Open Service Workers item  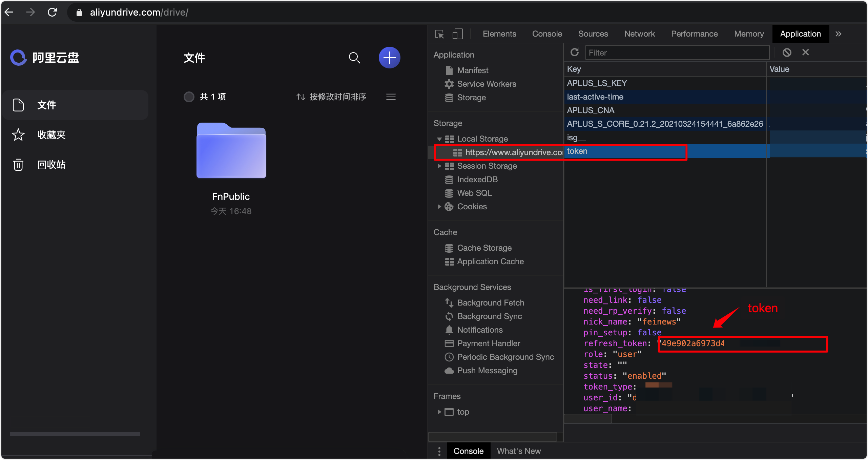487,84
